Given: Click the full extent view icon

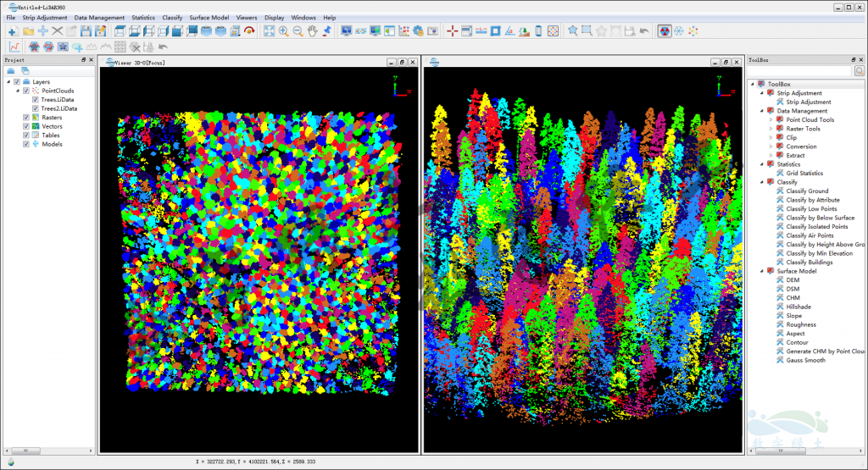Looking at the screenshot, I should (269, 31).
